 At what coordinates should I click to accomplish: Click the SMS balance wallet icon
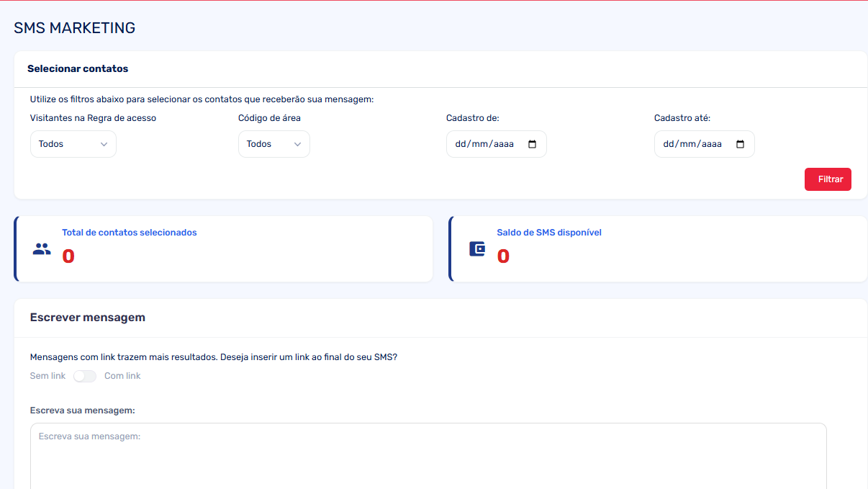coord(476,249)
